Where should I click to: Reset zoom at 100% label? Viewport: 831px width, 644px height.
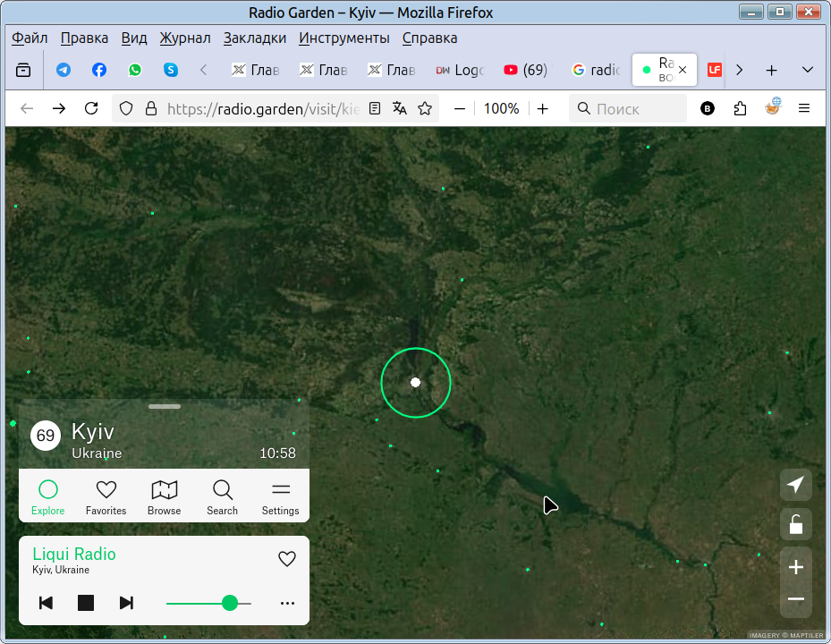tap(501, 108)
